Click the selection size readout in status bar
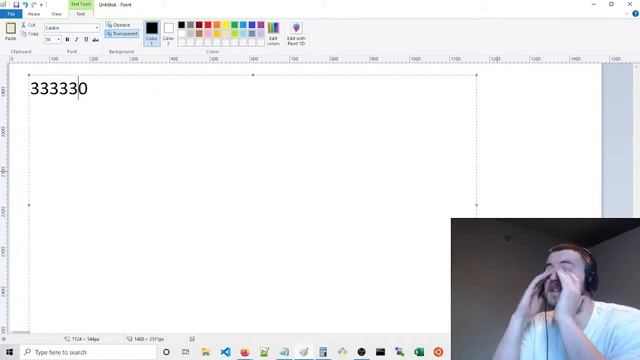The height and width of the screenshot is (360, 640). point(82,339)
